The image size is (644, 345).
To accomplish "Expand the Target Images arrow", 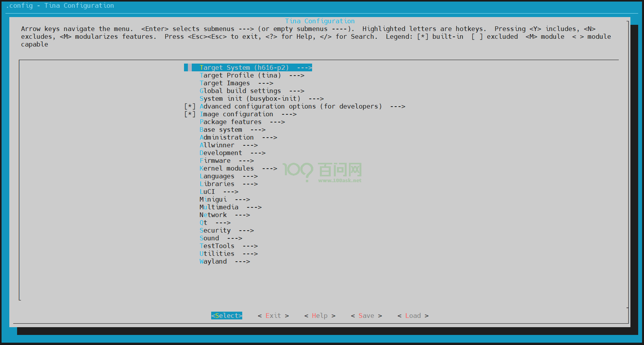I will (x=266, y=83).
